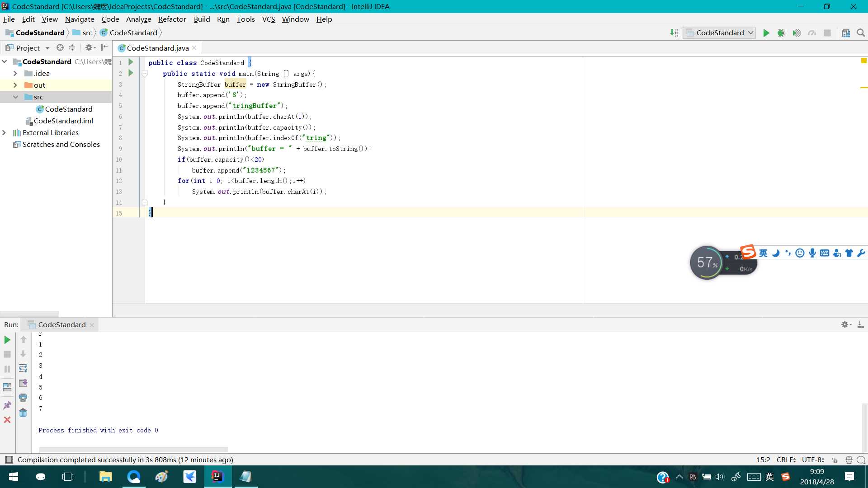The image size is (868, 488).
Task: Collapse the src folder
Action: [x=15, y=97]
